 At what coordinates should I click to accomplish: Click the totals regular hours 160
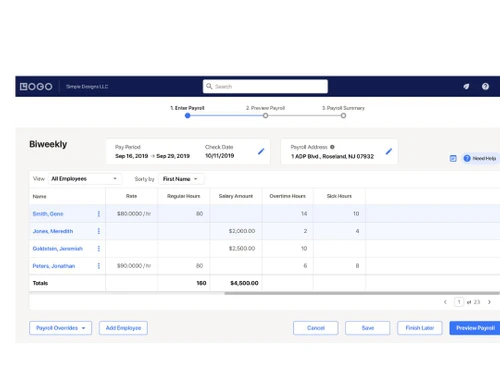201,283
